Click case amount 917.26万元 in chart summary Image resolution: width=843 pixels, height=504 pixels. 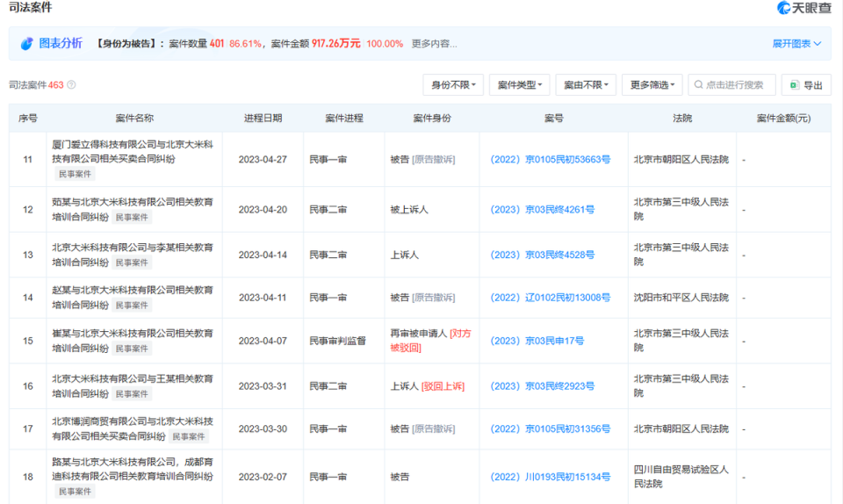[336, 44]
